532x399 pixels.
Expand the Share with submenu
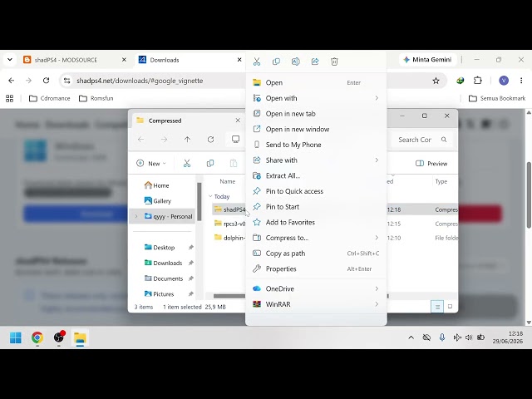[x=316, y=160]
